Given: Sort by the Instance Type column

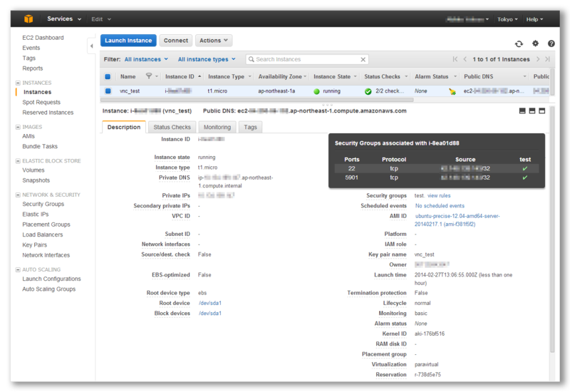Looking at the screenshot, I should (x=226, y=77).
